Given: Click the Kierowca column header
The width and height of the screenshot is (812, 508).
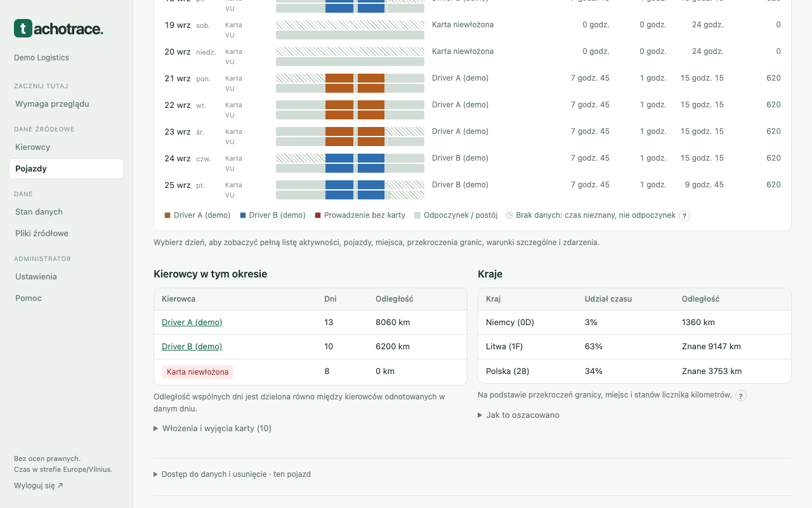Looking at the screenshot, I should click(x=179, y=299).
